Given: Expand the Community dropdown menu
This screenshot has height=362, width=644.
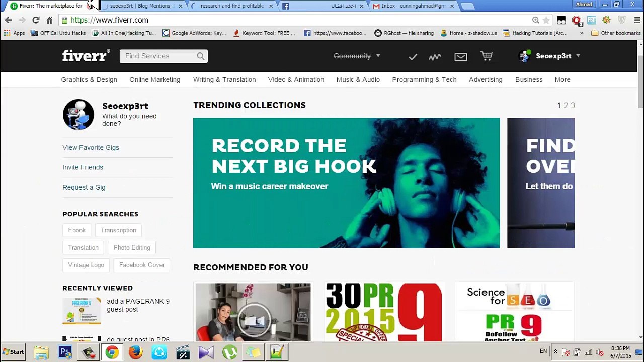Looking at the screenshot, I should (x=357, y=56).
